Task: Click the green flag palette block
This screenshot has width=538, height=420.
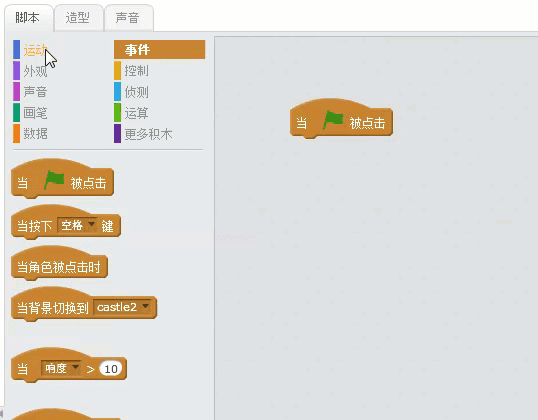Action: coord(62,179)
